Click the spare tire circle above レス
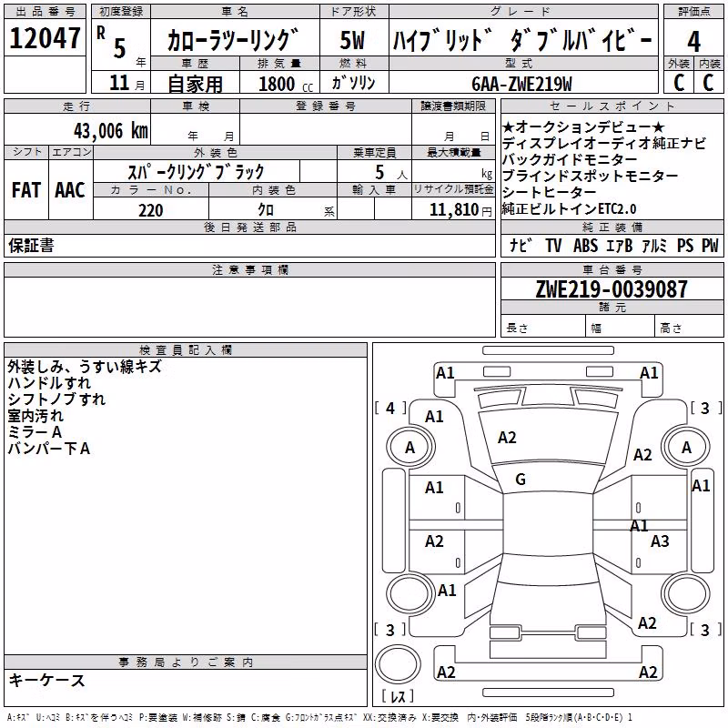728x728 pixels. pyautogui.click(x=398, y=664)
